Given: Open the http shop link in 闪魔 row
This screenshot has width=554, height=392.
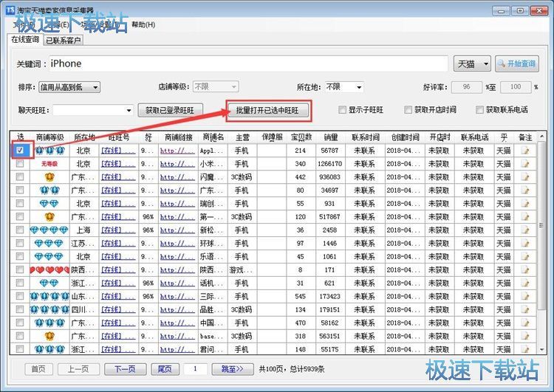Looking at the screenshot, I should pyautogui.click(x=177, y=177).
